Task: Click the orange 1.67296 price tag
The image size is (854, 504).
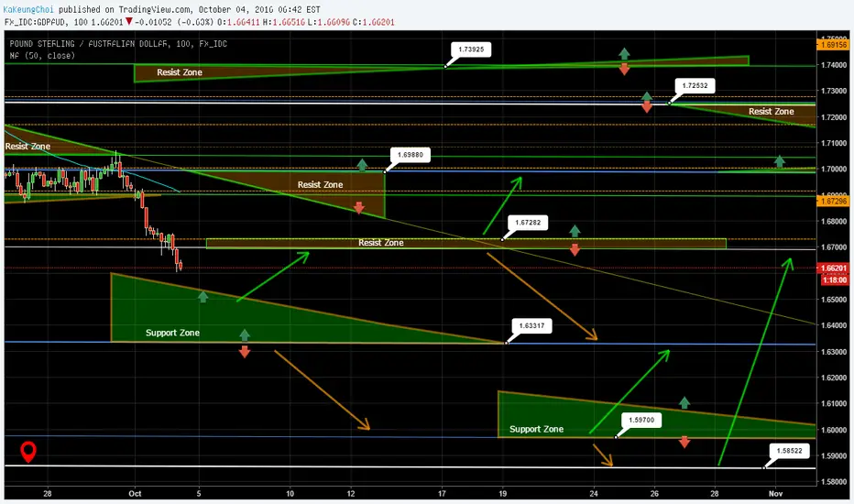Action: [833, 201]
